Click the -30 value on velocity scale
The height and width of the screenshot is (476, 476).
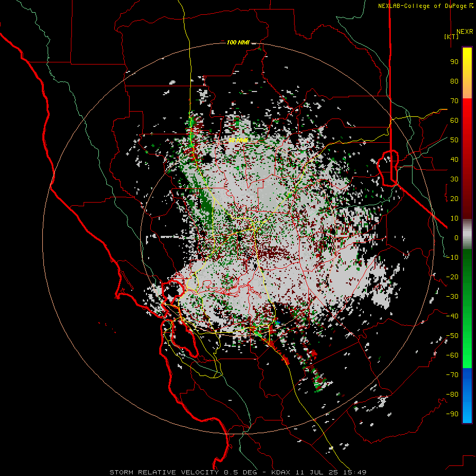[452, 297]
